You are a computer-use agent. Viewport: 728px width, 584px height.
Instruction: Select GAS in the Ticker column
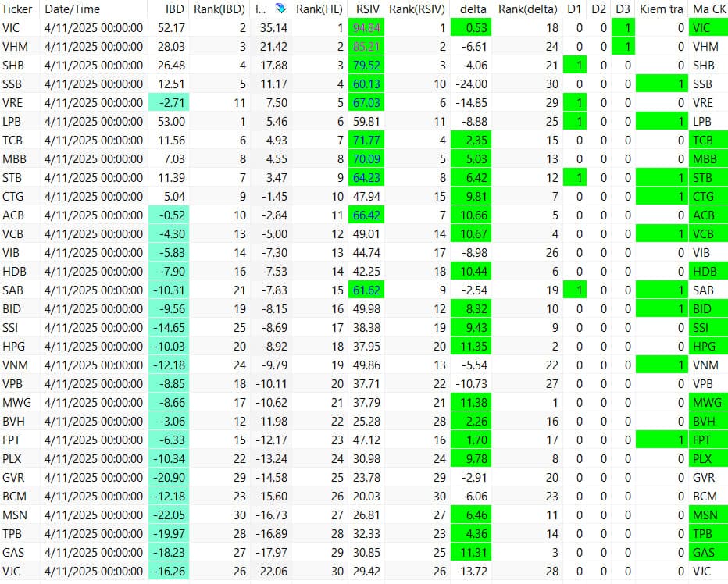13,553
